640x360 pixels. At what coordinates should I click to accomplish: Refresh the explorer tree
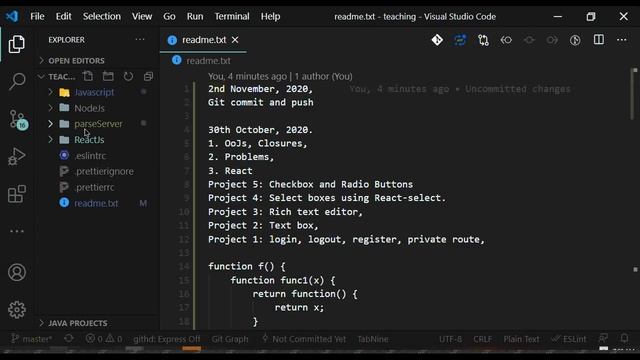pyautogui.click(x=128, y=76)
